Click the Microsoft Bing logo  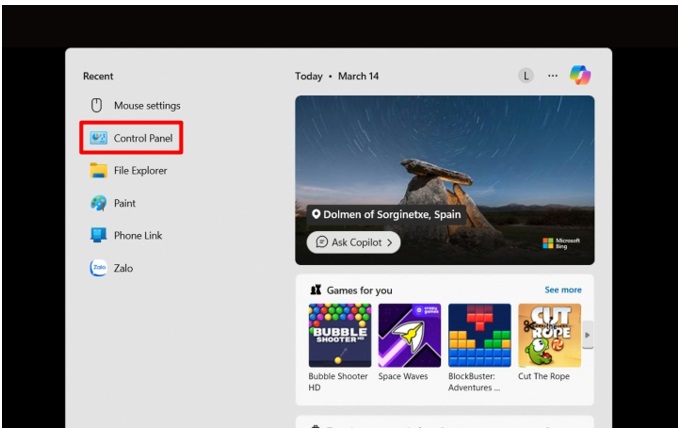[x=561, y=243]
